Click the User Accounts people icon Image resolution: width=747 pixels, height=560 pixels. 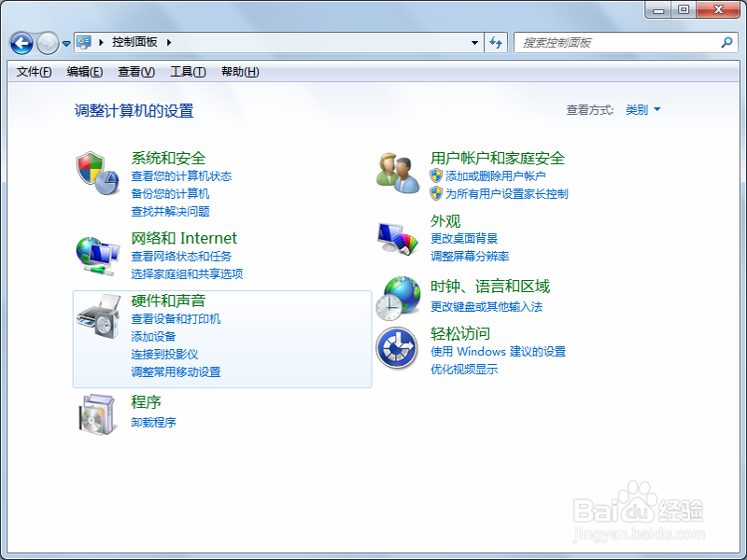[398, 174]
